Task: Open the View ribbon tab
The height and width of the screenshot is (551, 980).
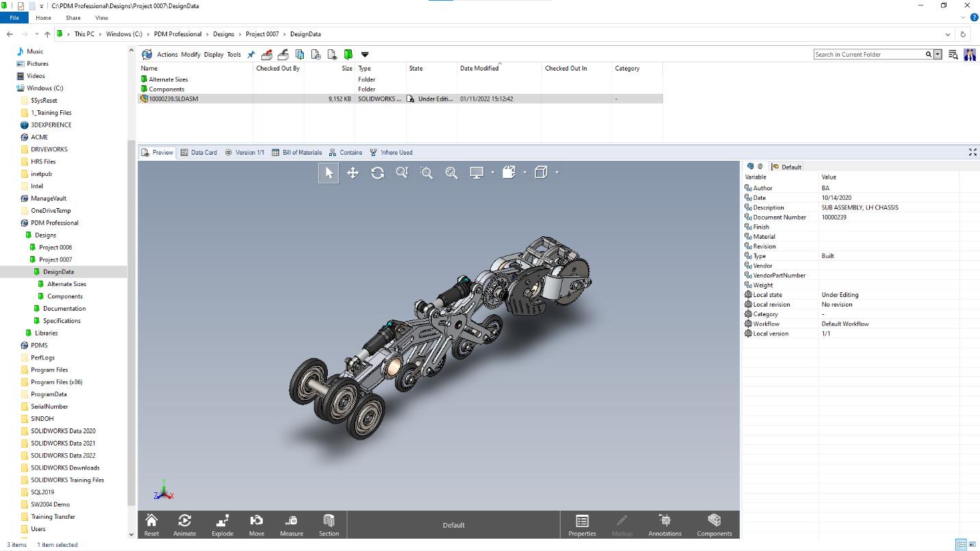Action: 102,18
